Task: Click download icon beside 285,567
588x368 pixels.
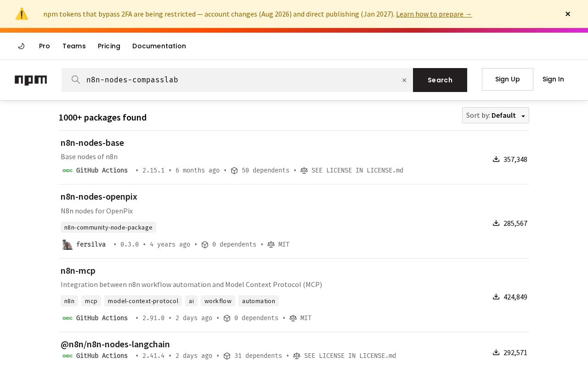Action: tap(496, 223)
